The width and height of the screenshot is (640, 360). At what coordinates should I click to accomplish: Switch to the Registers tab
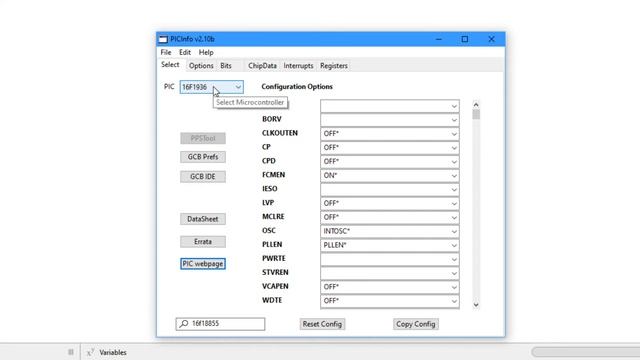click(x=334, y=66)
